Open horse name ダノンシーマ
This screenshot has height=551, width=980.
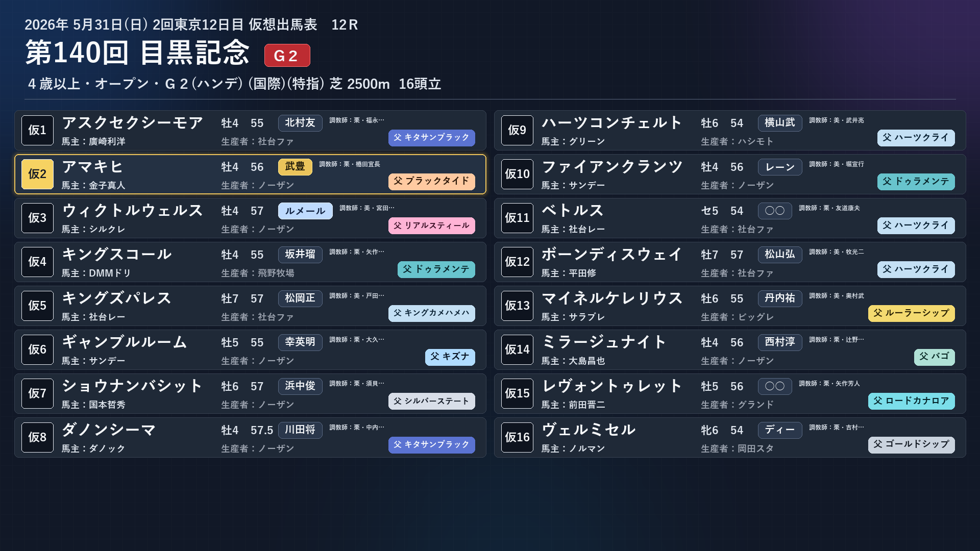click(109, 430)
